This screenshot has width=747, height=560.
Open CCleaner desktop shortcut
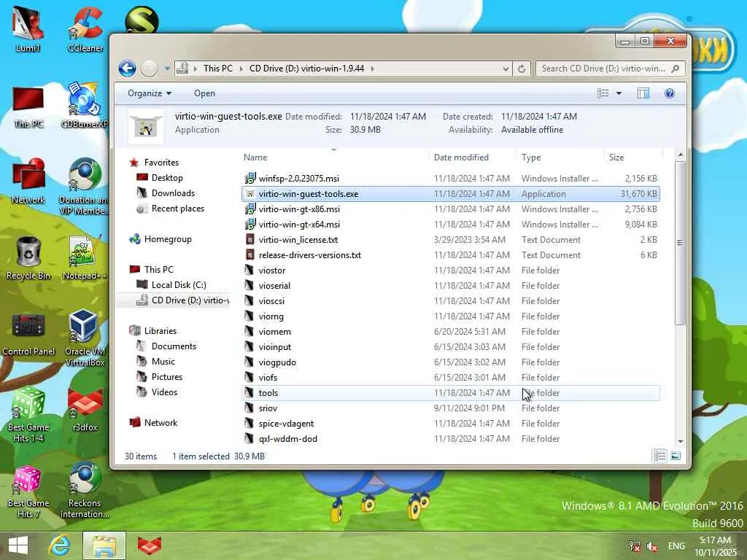click(85, 28)
